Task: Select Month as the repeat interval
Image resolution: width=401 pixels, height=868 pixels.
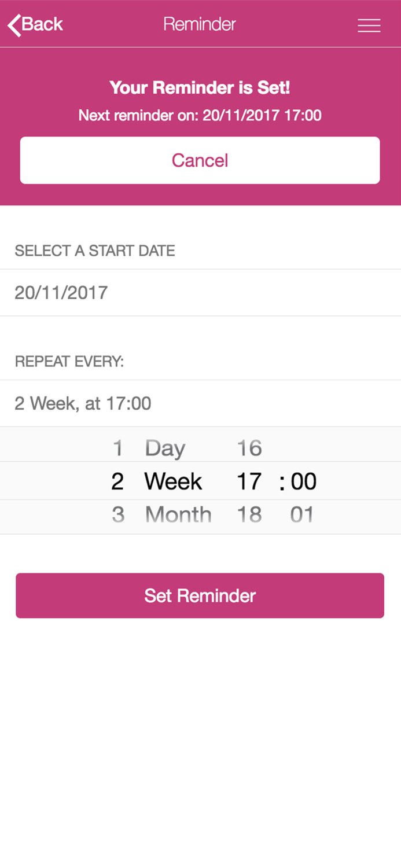Action: tap(178, 514)
